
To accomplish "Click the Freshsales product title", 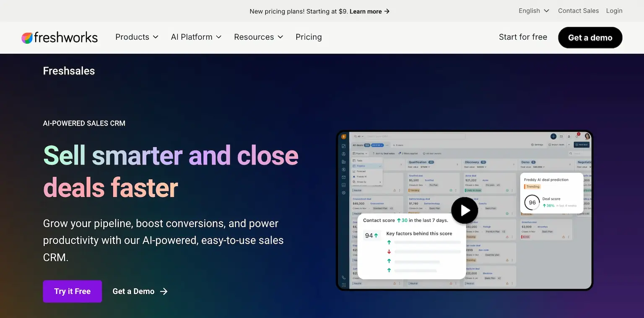I will click(69, 71).
